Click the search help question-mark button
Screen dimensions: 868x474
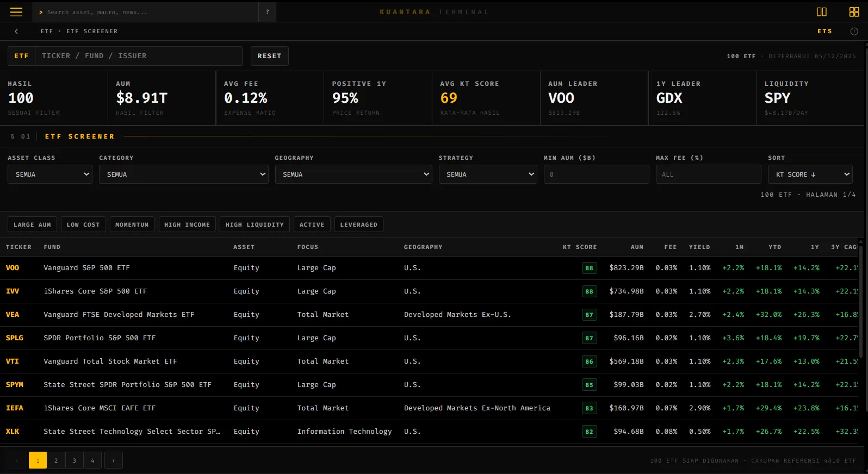pyautogui.click(x=267, y=12)
